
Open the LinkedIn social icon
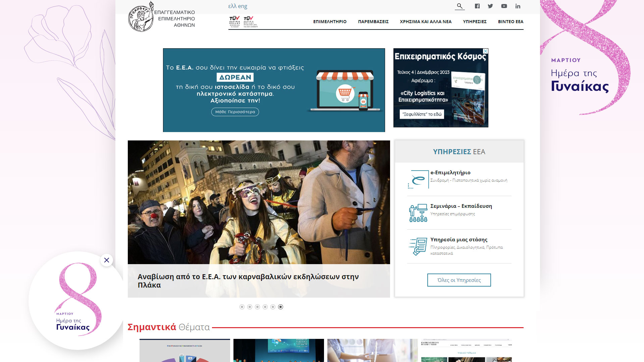tap(518, 6)
